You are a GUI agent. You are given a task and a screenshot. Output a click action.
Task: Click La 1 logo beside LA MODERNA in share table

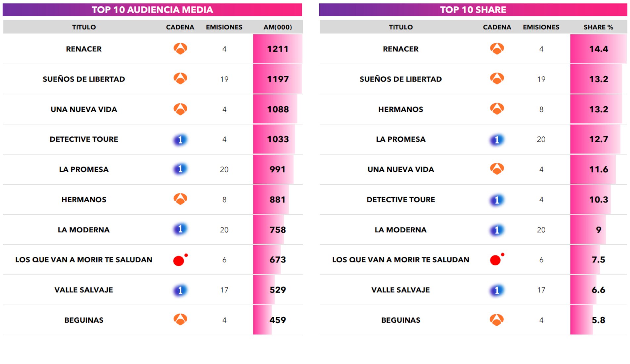click(x=497, y=230)
